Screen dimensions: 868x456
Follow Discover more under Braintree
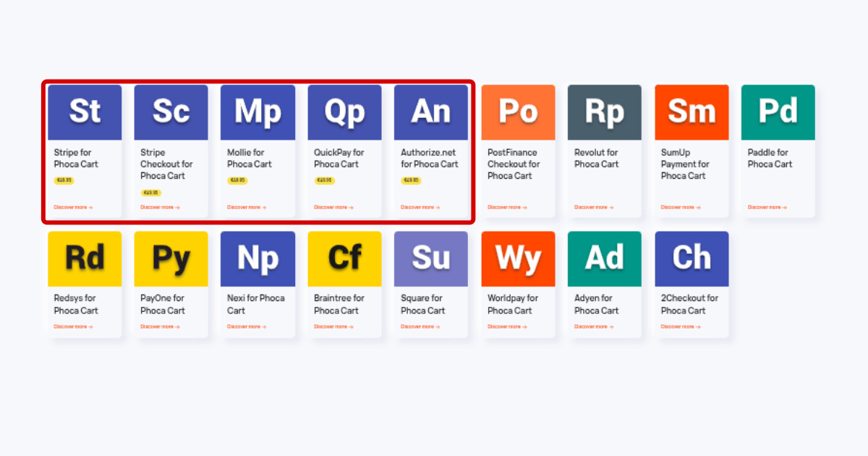tap(333, 326)
